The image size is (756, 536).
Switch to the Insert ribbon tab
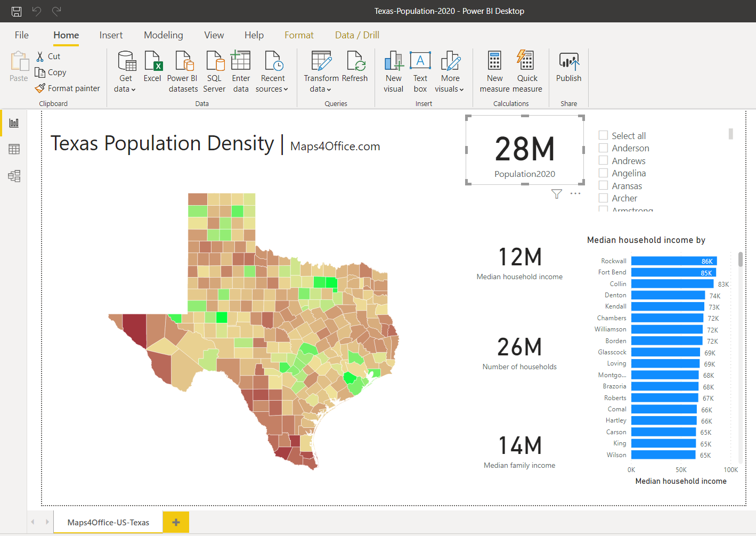(x=111, y=35)
